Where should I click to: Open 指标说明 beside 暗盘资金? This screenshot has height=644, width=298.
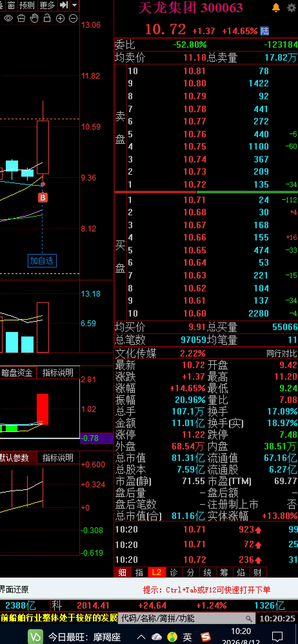click(x=58, y=373)
